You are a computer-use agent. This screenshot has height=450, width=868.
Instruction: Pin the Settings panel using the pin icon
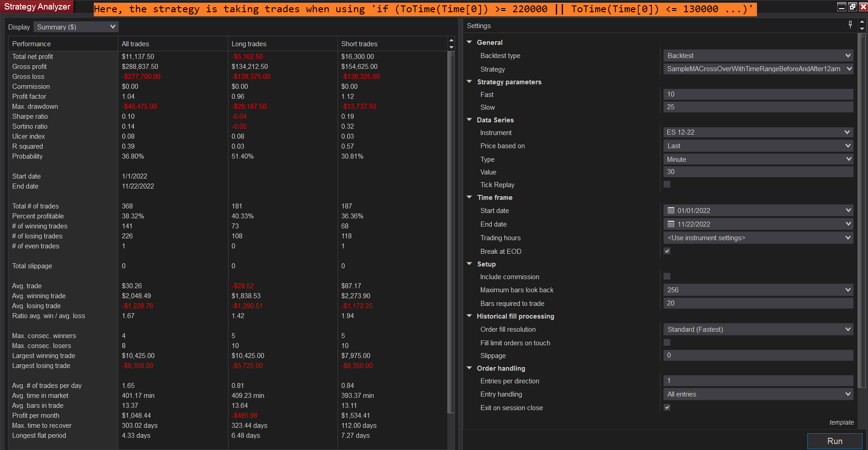(850, 24)
